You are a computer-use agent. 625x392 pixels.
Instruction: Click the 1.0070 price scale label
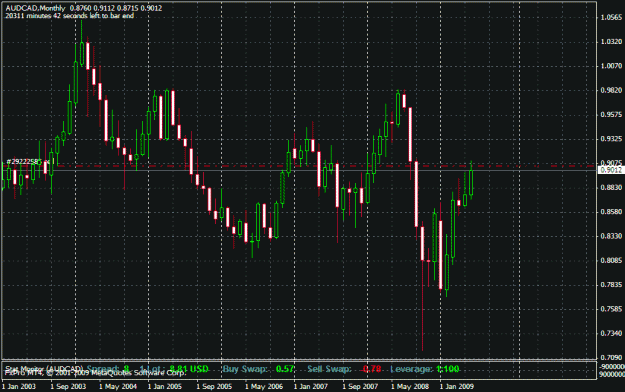pos(611,66)
